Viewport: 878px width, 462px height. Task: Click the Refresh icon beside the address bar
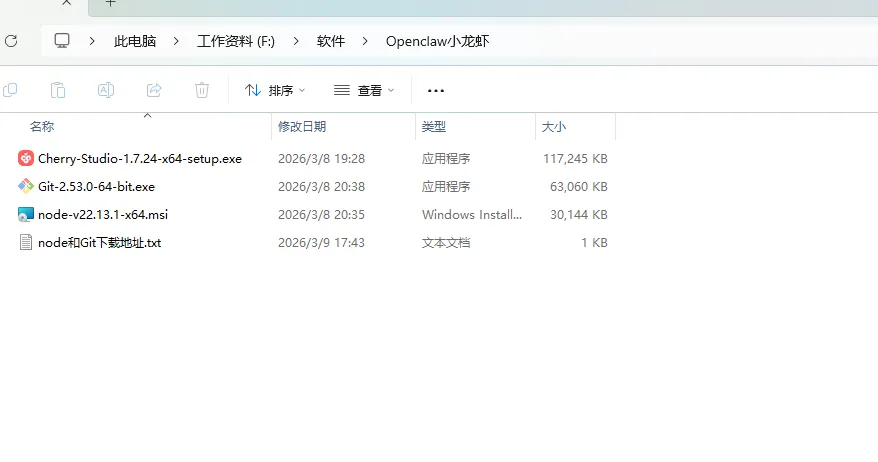pyautogui.click(x=11, y=41)
